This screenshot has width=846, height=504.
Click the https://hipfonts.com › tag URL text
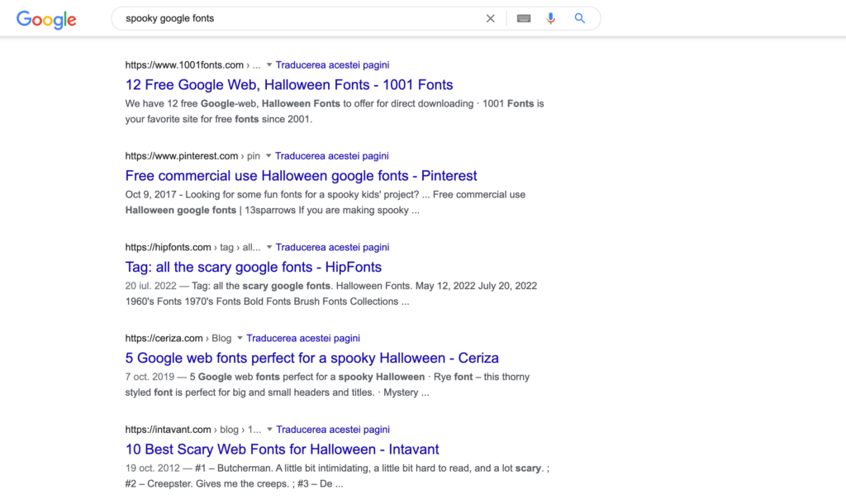(192, 247)
